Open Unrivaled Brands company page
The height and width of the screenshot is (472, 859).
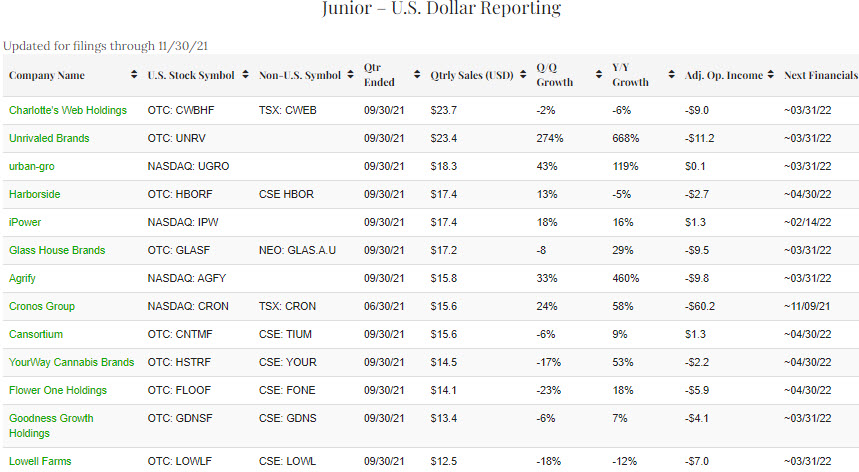[48, 138]
